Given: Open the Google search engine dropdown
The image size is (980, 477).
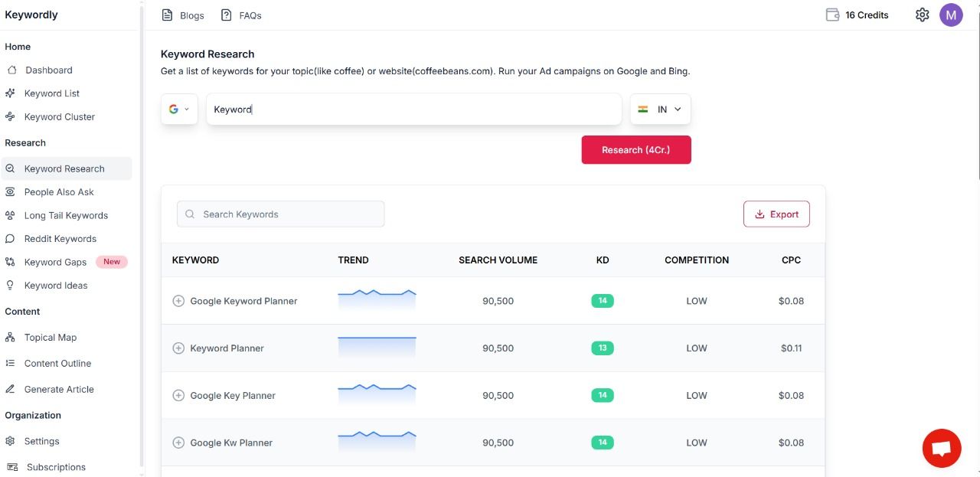Looking at the screenshot, I should [x=179, y=109].
